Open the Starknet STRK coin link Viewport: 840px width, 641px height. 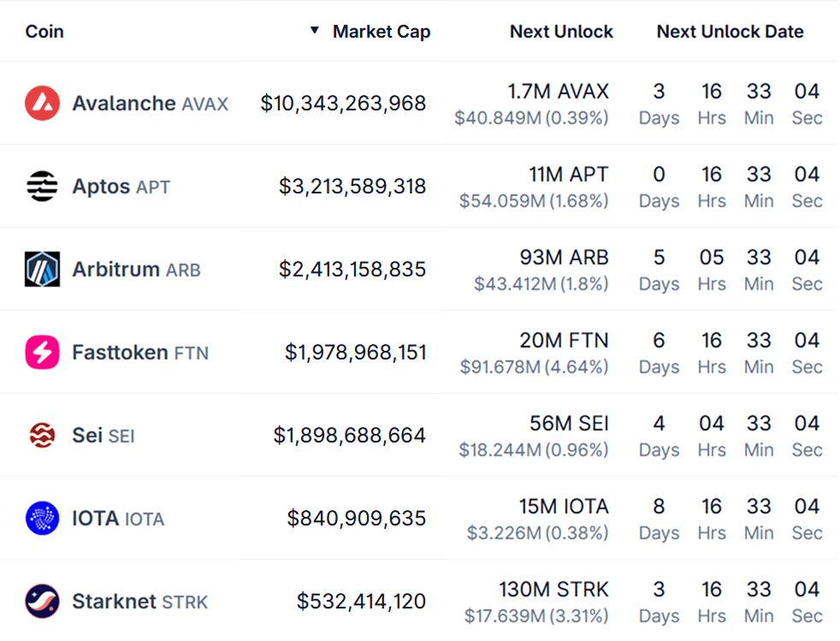coord(139,602)
